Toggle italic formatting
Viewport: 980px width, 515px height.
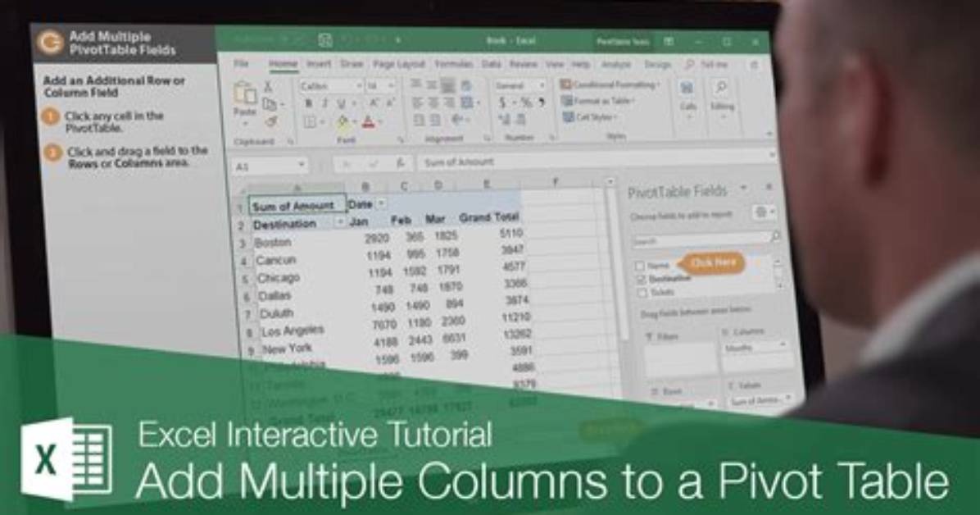[325, 103]
